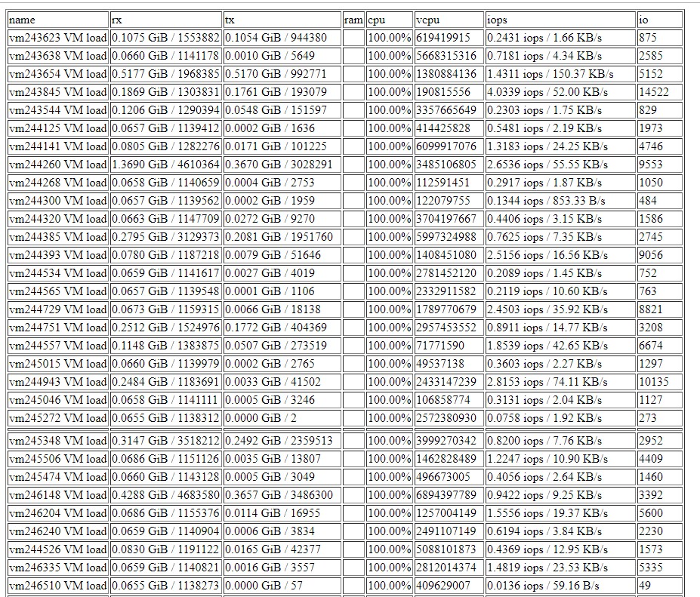Click the "io" column header

pyautogui.click(x=658, y=20)
